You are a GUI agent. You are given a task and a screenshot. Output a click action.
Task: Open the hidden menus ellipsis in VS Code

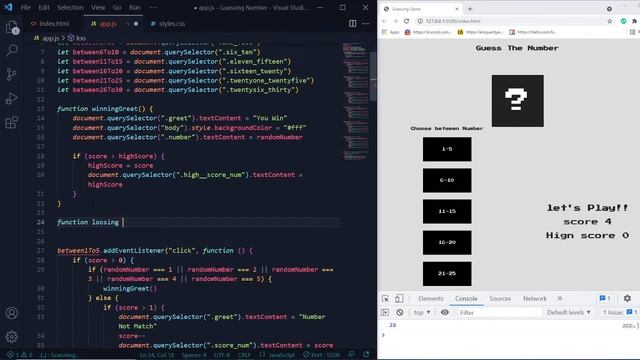tap(153, 7)
